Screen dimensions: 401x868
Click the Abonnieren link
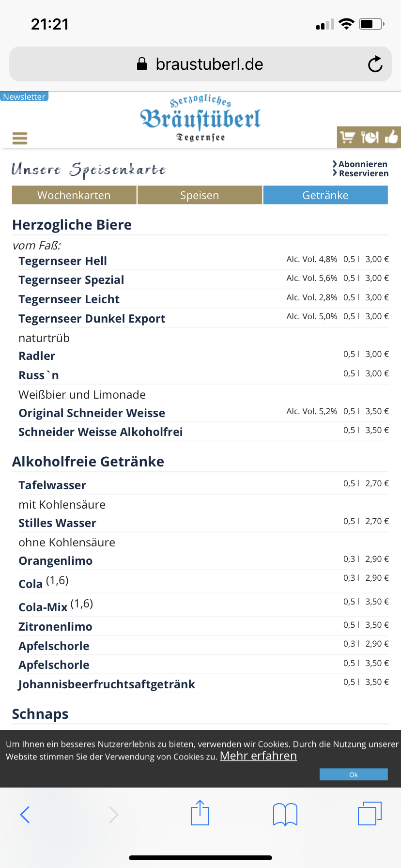point(363,164)
